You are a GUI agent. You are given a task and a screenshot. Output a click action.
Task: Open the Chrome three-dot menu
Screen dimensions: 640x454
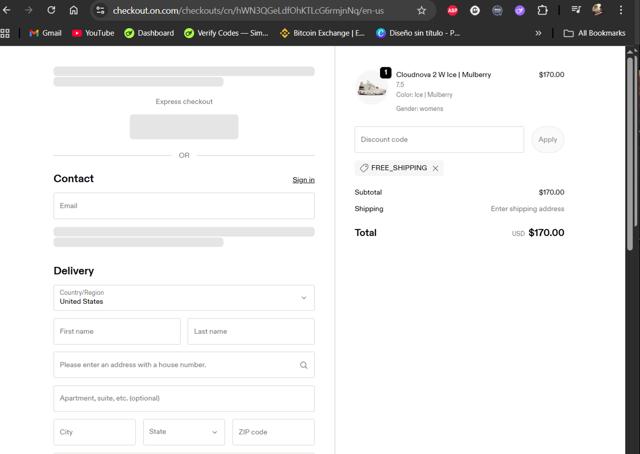[x=621, y=10]
